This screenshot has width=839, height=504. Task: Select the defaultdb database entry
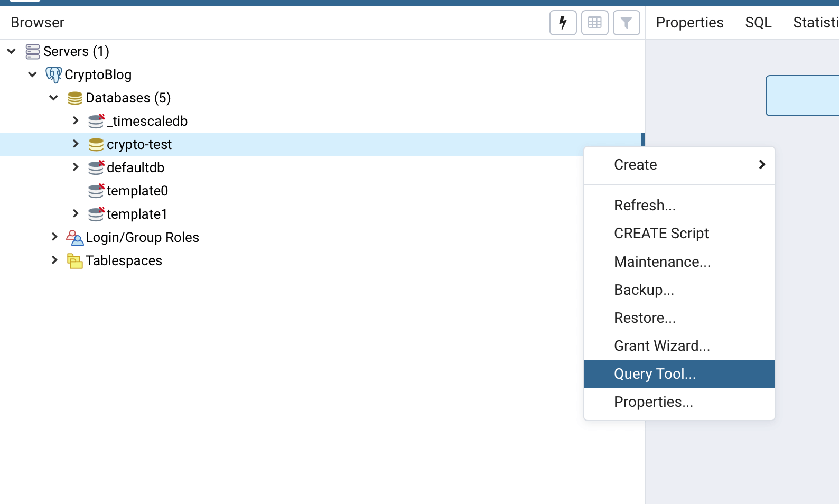135,167
